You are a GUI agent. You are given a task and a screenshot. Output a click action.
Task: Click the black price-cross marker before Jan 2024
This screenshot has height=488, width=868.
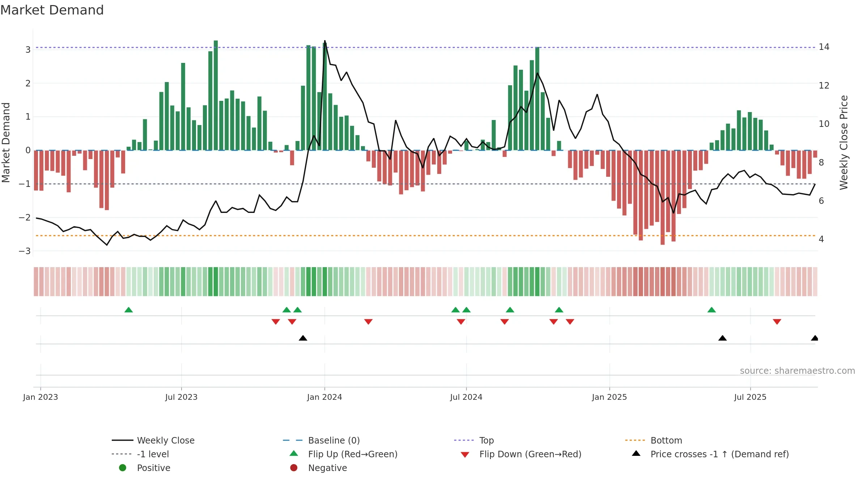(x=303, y=338)
